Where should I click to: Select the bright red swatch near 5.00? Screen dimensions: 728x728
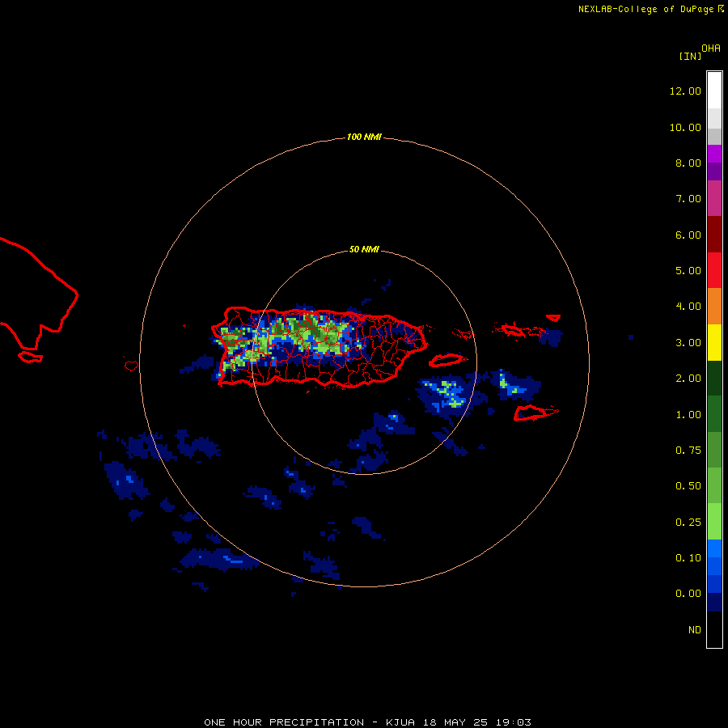click(714, 270)
